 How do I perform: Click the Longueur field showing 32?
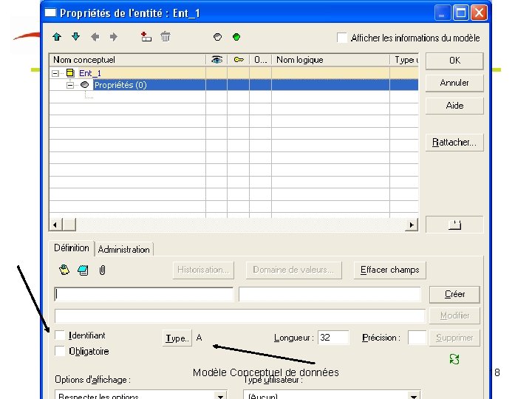click(x=333, y=338)
